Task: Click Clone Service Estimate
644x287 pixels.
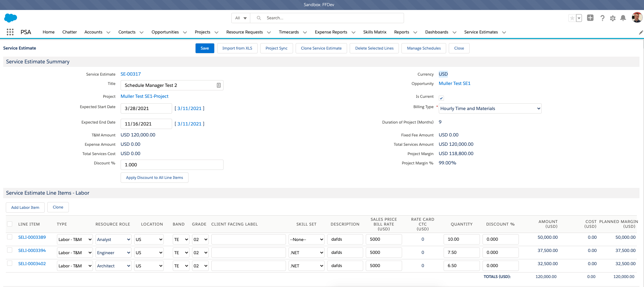Action: pyautogui.click(x=321, y=48)
